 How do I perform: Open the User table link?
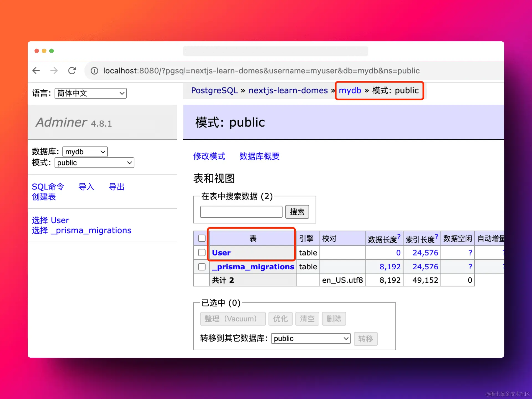[x=221, y=252]
